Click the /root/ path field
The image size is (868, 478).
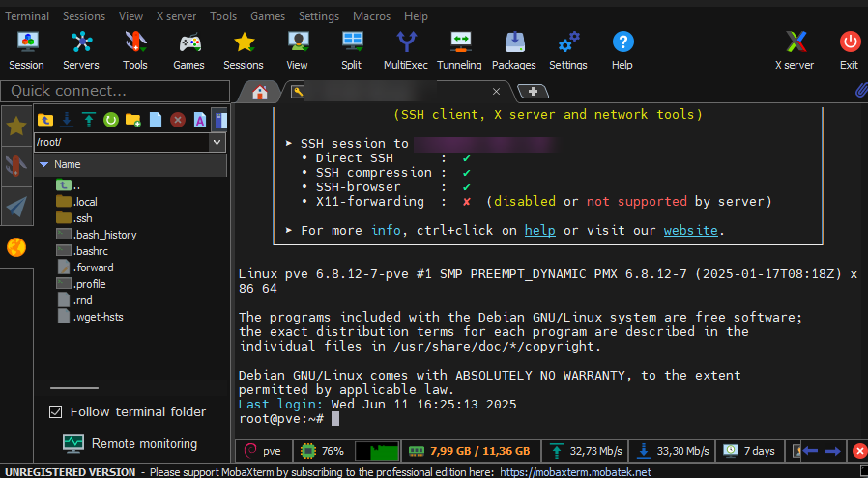click(x=122, y=142)
